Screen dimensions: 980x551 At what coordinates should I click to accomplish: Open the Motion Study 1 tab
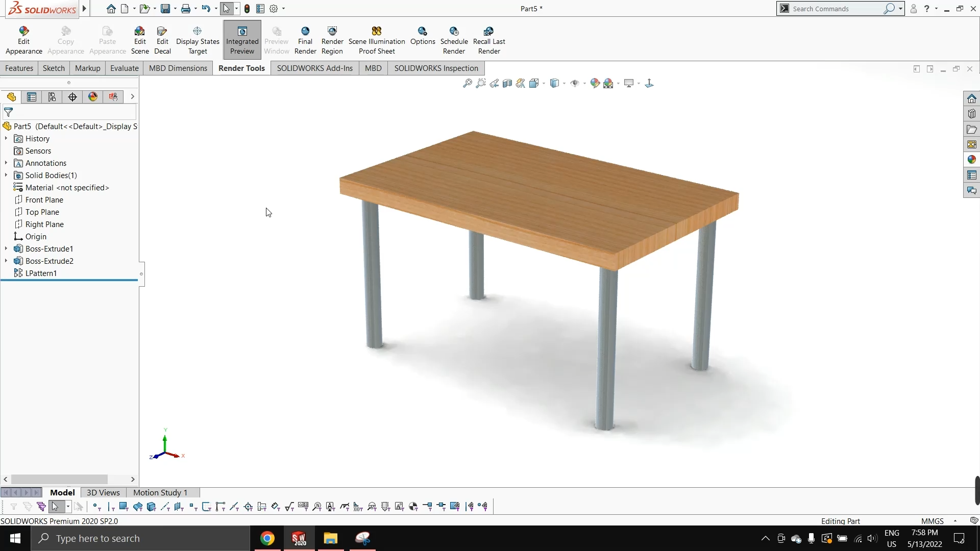[x=160, y=492]
